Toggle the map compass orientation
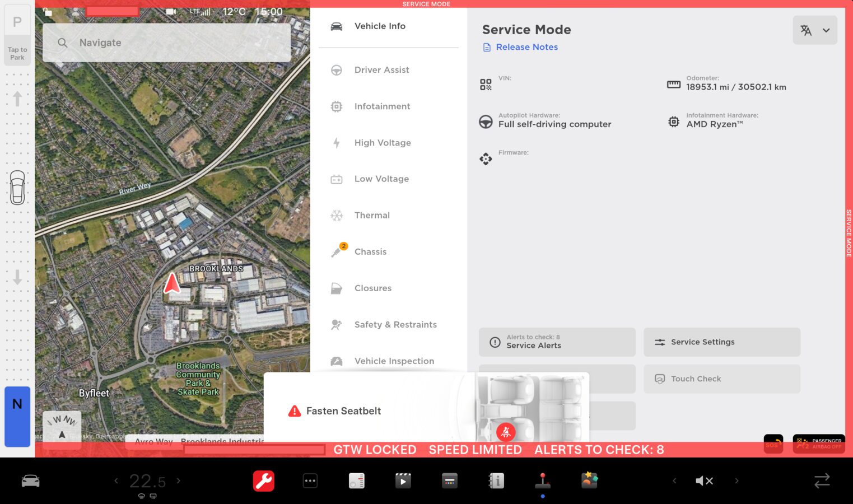 pos(62,428)
